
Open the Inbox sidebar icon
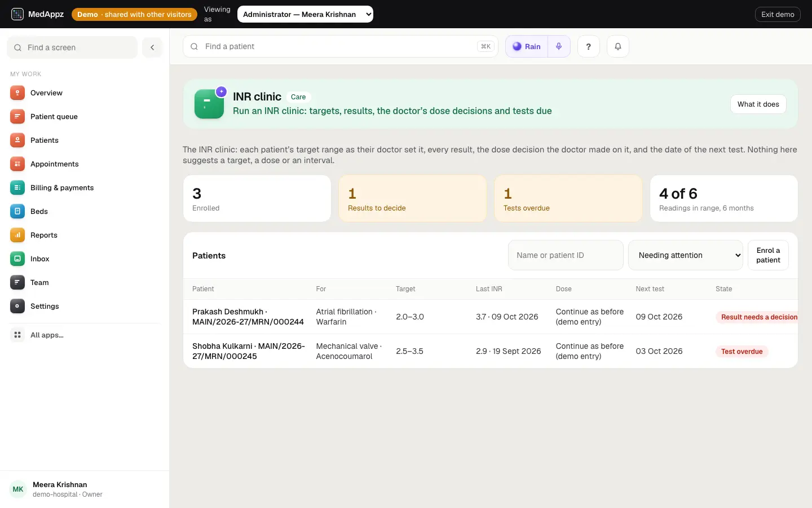coord(17,259)
